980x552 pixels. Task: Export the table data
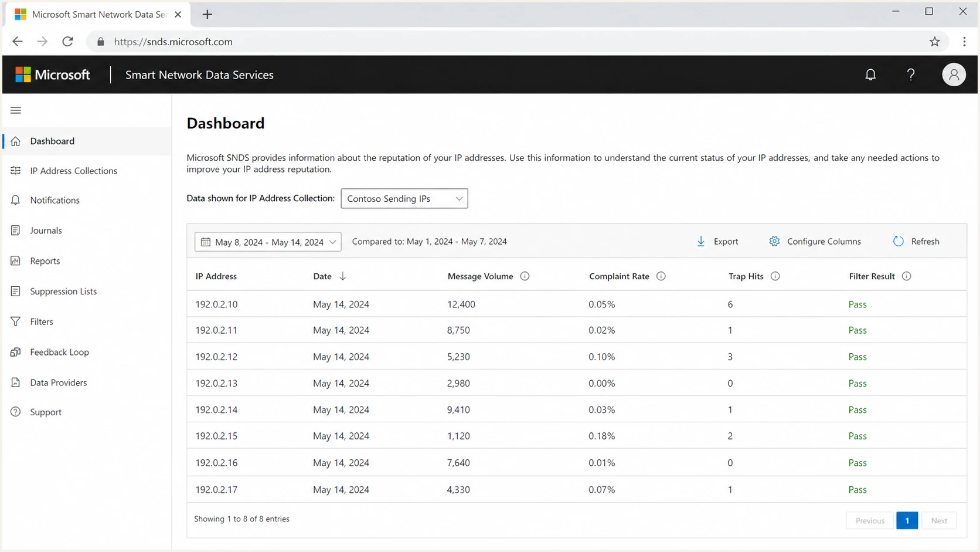tap(717, 242)
